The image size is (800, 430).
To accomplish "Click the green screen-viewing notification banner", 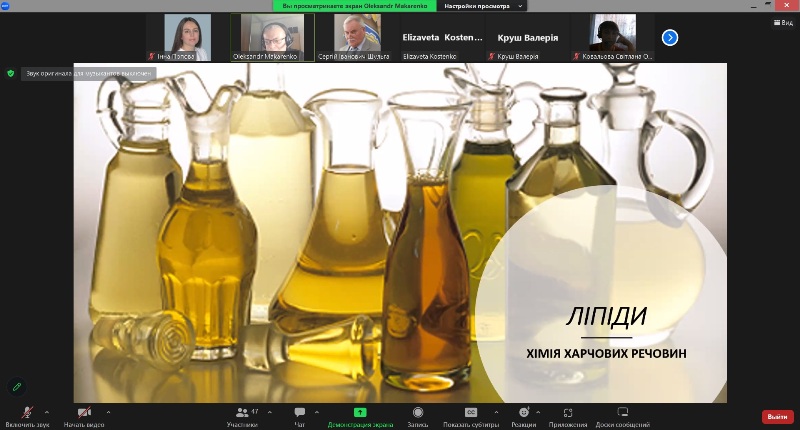I will point(355,6).
